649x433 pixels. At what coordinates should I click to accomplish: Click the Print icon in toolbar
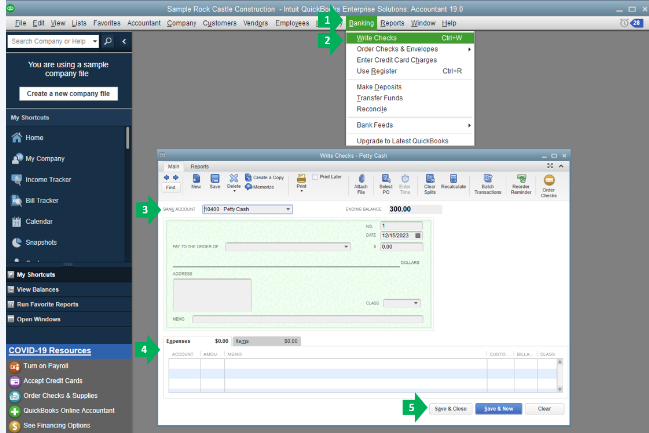(x=301, y=178)
